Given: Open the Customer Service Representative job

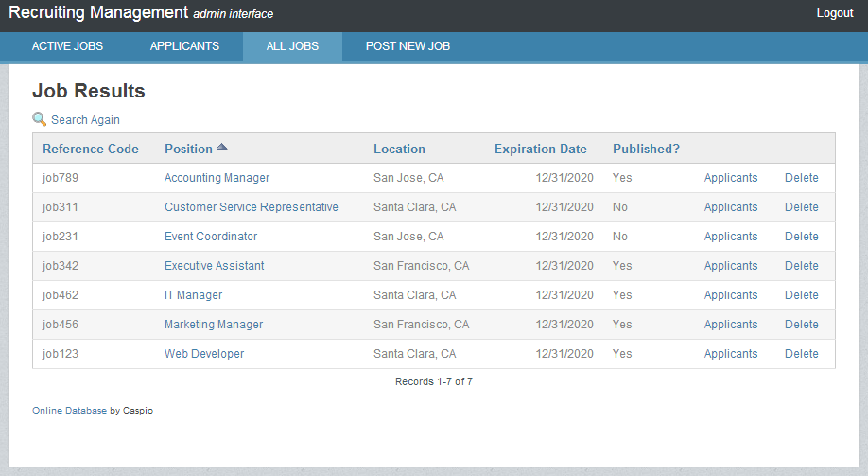Looking at the screenshot, I should click(x=251, y=207).
